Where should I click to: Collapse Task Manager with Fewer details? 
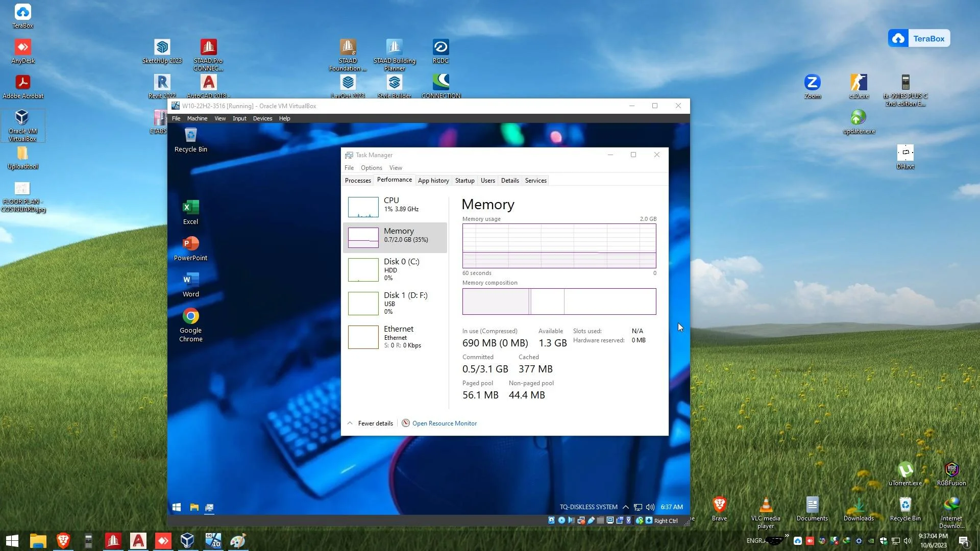pos(371,423)
